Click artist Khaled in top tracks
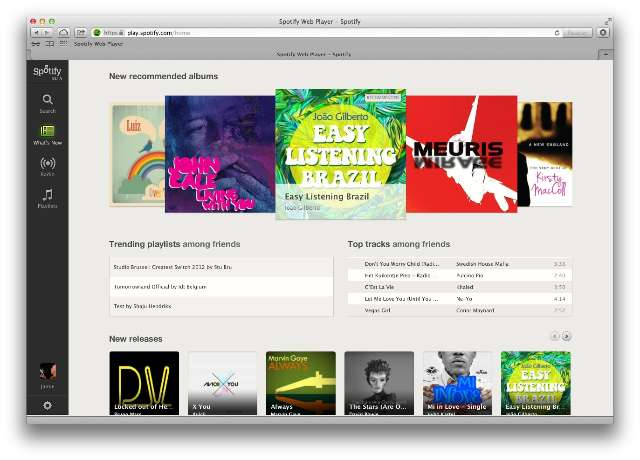The width and height of the screenshot is (640, 460). coord(465,287)
